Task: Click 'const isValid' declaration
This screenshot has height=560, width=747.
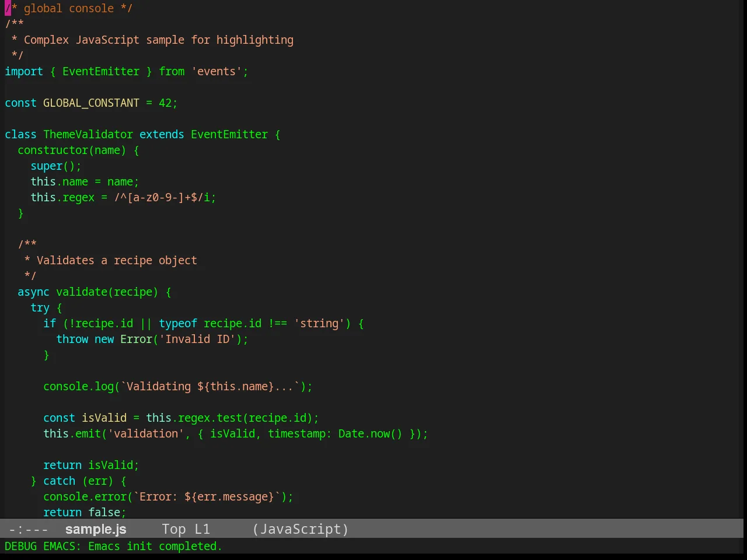Action: click(x=85, y=418)
